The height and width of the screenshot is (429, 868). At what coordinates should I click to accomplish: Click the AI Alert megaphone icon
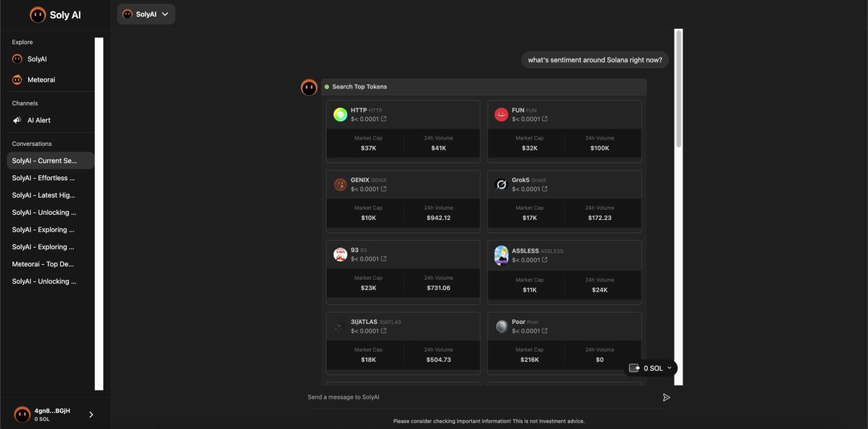pos(17,120)
